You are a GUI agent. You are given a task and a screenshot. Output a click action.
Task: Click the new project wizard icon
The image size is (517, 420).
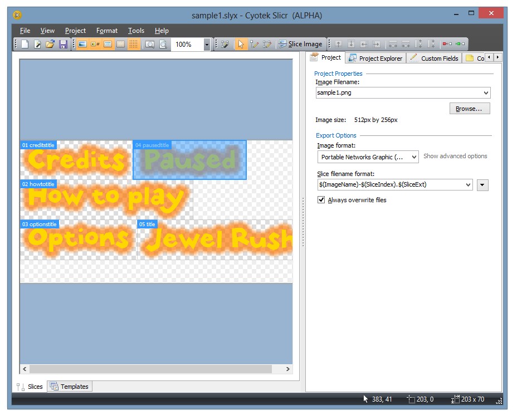[x=37, y=44]
